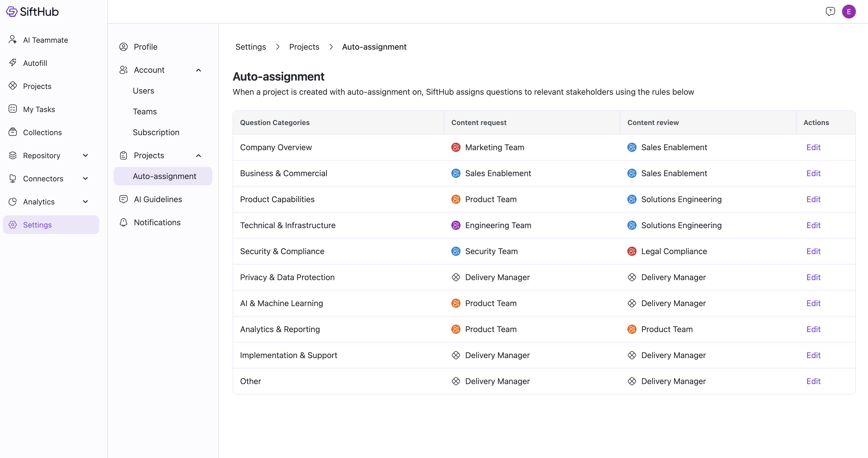
Task: Click the user avatar E
Action: point(848,12)
